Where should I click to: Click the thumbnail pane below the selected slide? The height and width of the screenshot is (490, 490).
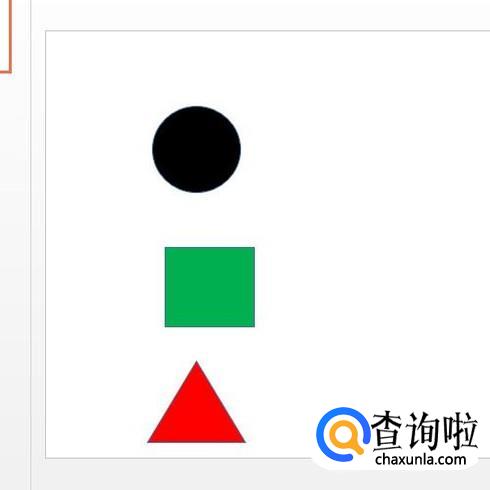point(13,267)
